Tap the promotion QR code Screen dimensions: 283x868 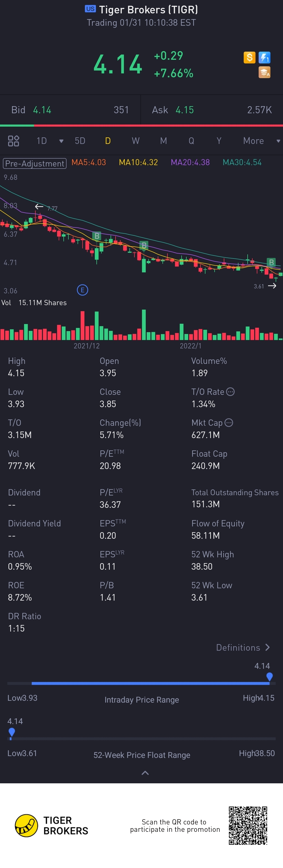(248, 826)
